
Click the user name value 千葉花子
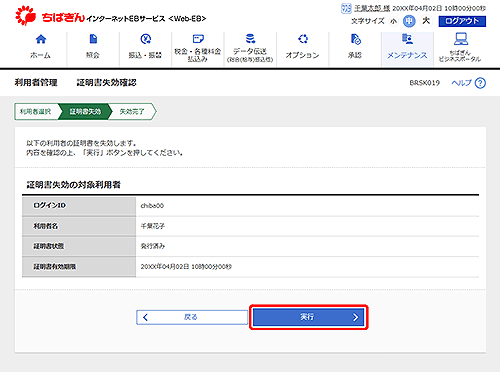[153, 226]
